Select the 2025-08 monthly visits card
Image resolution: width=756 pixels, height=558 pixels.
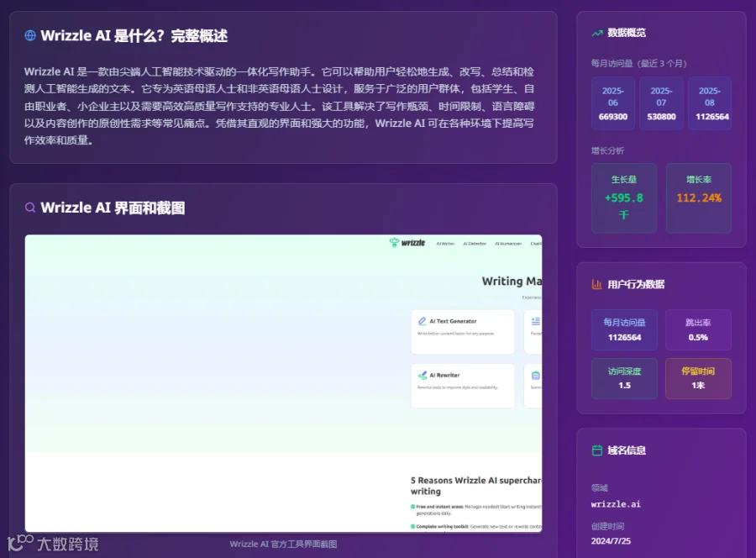click(x=710, y=103)
